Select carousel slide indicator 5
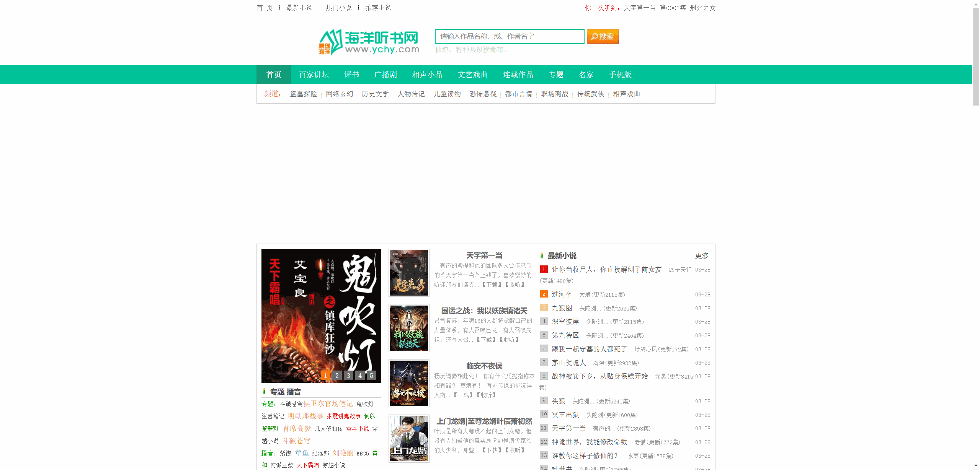The image size is (980, 470). [x=371, y=375]
